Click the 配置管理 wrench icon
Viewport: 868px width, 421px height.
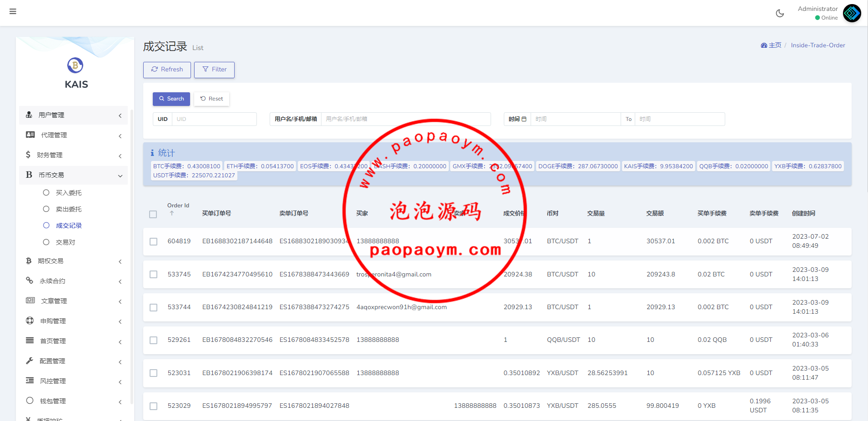pyautogui.click(x=30, y=361)
